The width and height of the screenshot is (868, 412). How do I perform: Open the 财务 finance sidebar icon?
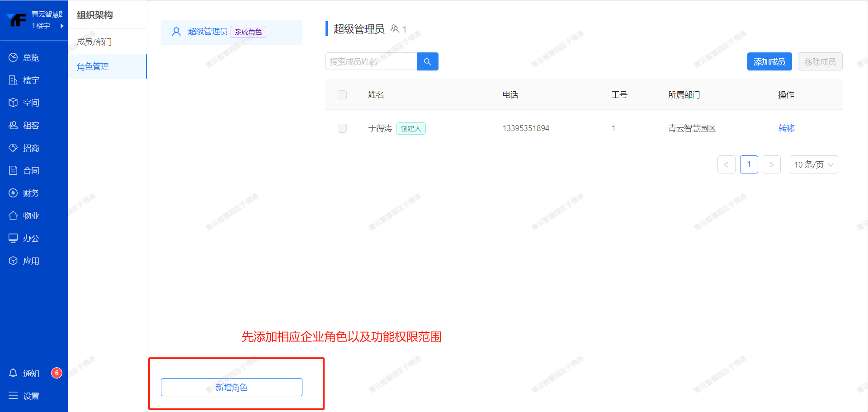(13, 193)
